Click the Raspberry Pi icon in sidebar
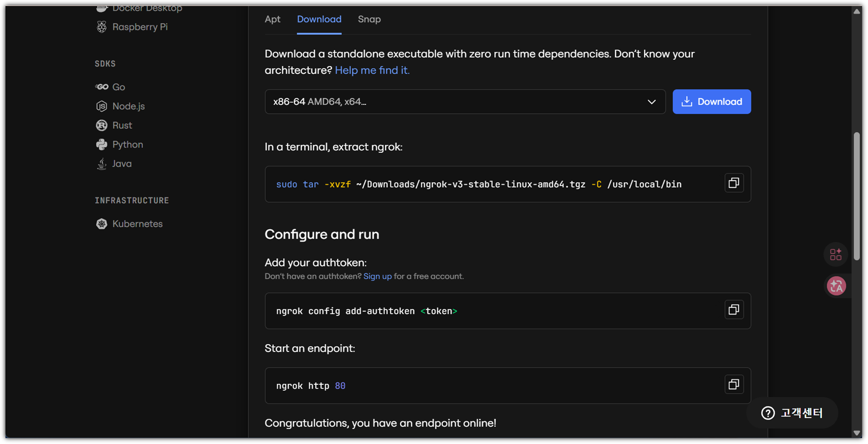 [x=101, y=27]
